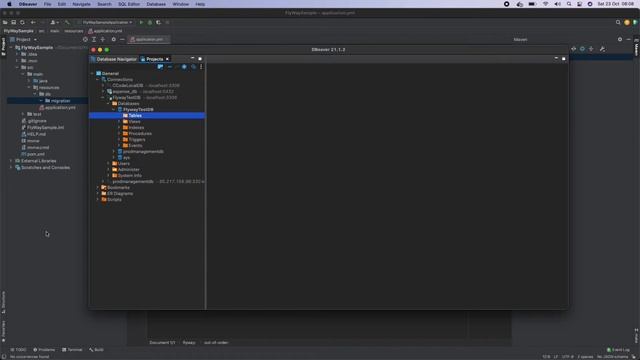Click the Projects panel configure gear icon
The height and width of the screenshot is (360, 640).
tap(184, 67)
